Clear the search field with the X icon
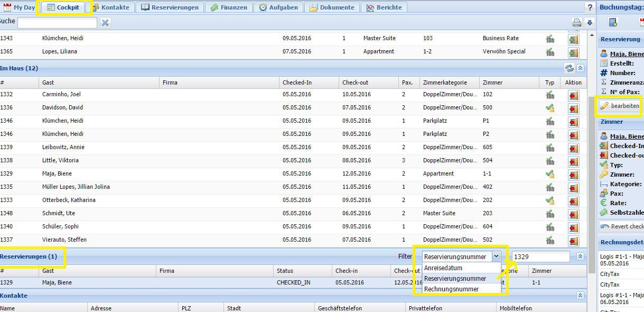Image resolution: width=644 pixels, height=312 pixels. 105,23
